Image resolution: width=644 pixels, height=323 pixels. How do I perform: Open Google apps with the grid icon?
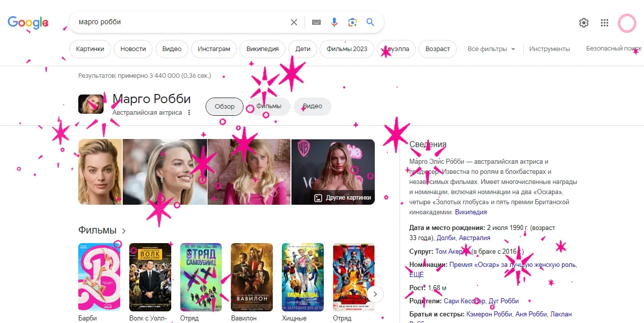(604, 22)
